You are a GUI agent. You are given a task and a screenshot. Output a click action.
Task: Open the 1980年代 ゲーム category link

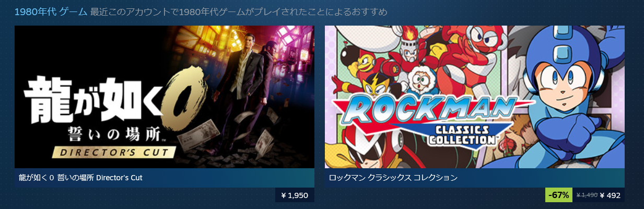coord(51,11)
